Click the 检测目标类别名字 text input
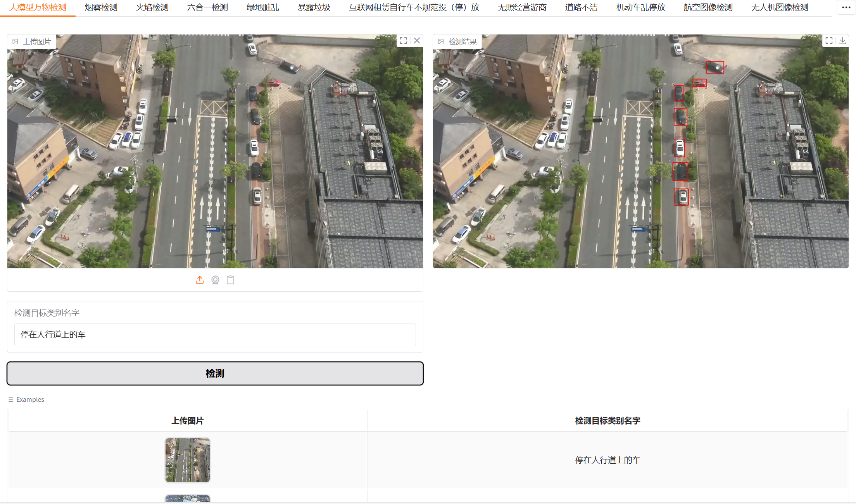The width and height of the screenshot is (856, 504). (x=215, y=334)
